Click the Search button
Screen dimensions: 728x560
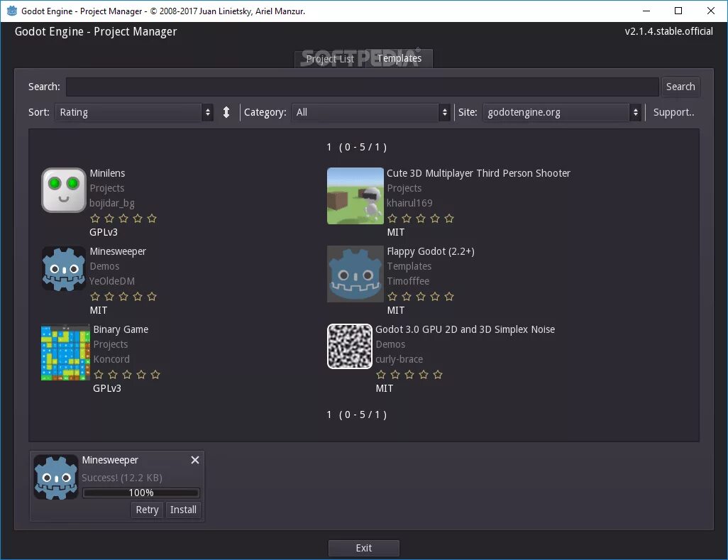(x=680, y=87)
